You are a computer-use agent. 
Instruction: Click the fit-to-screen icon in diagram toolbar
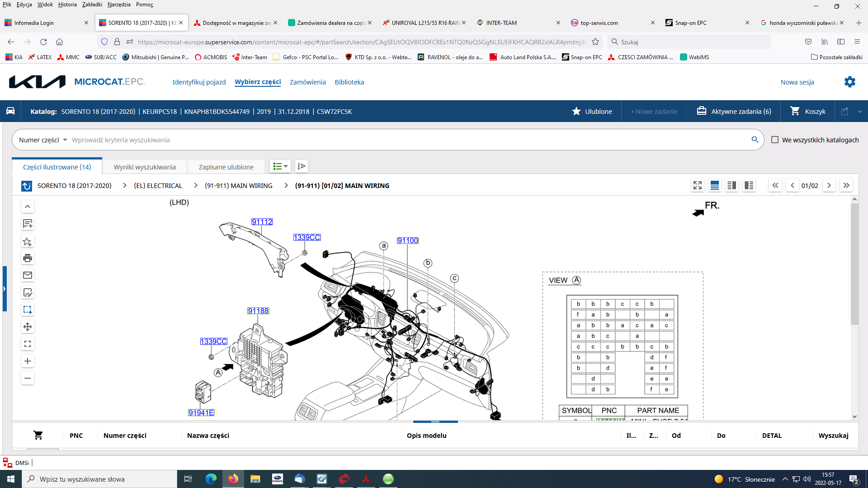click(28, 344)
